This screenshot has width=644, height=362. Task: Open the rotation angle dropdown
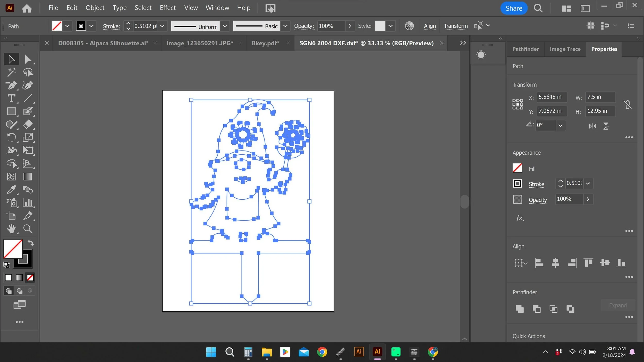click(x=560, y=126)
